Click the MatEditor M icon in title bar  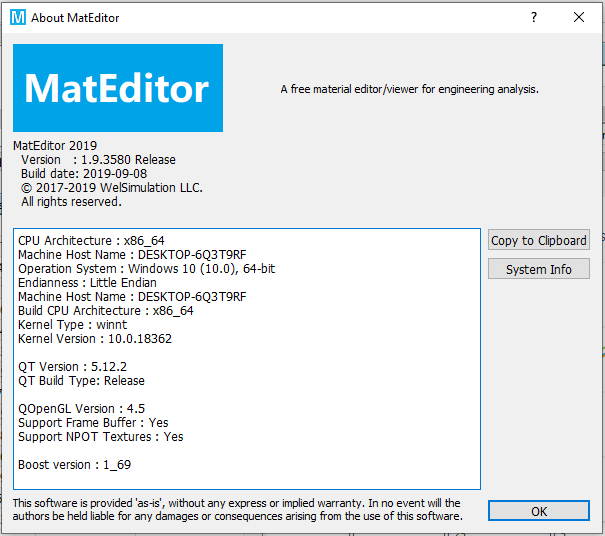tap(18, 17)
